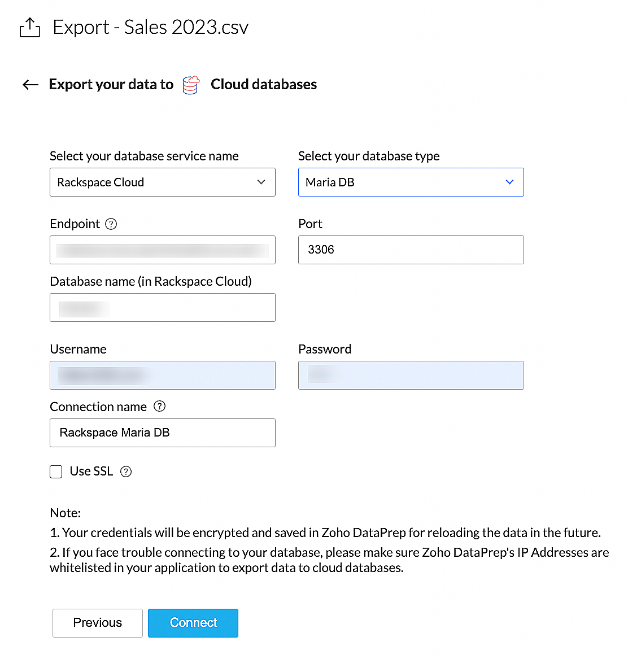628x672 pixels.
Task: Click the Cloud databases icon
Action: click(191, 85)
